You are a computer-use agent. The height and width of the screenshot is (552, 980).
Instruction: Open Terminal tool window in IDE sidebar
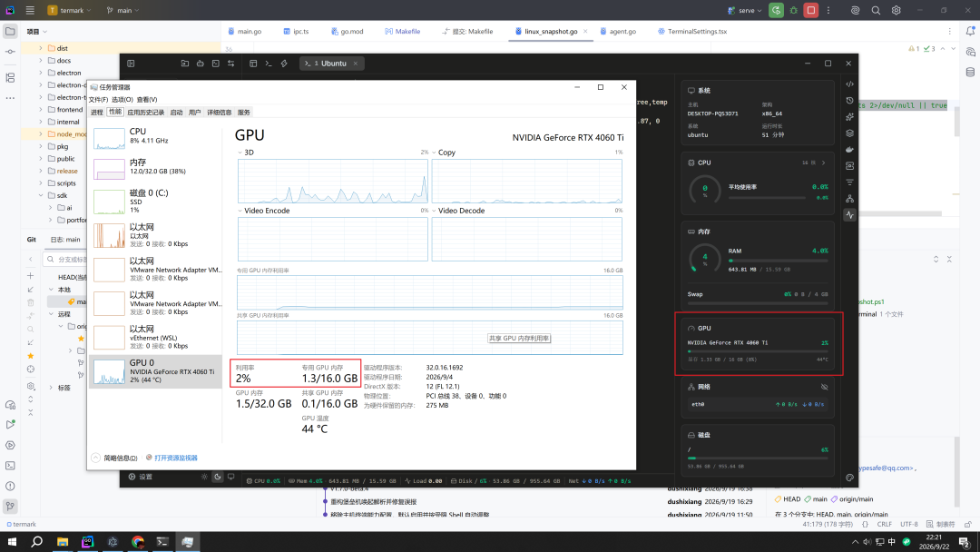10,466
